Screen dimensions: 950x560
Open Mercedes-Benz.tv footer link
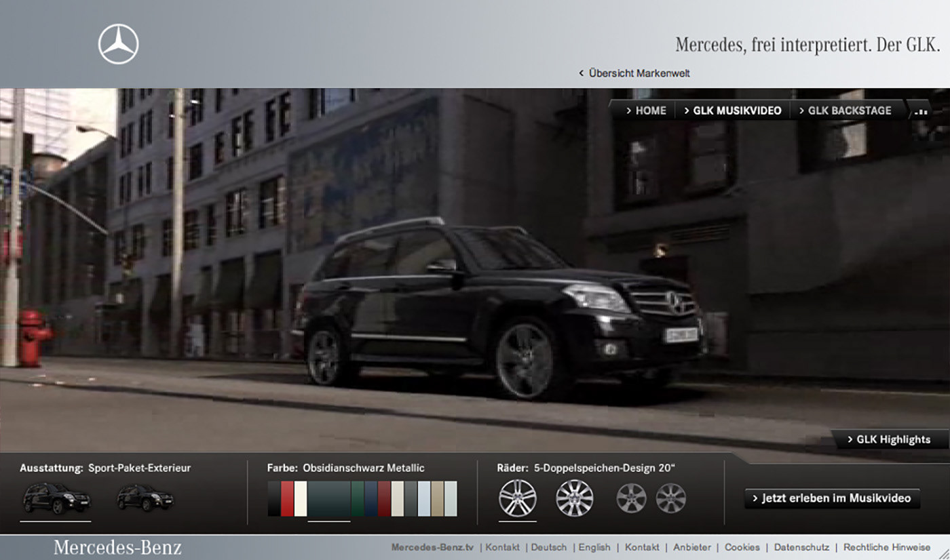432,547
